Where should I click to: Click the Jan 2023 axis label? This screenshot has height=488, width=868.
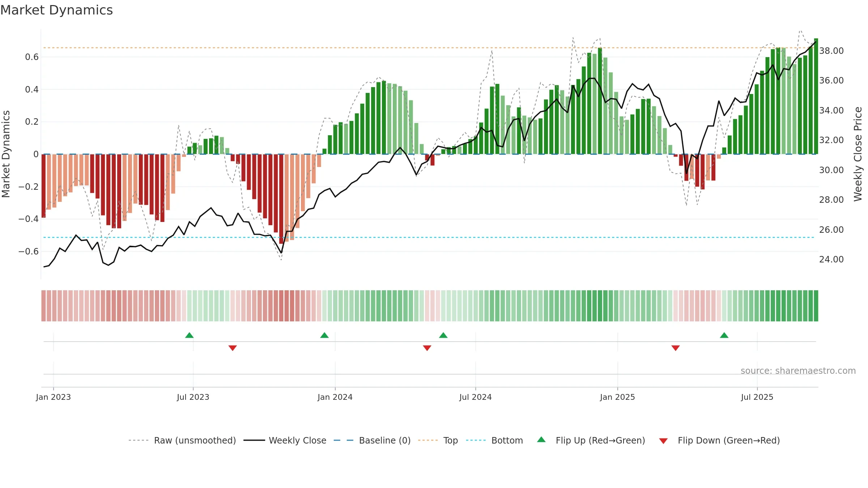54,397
